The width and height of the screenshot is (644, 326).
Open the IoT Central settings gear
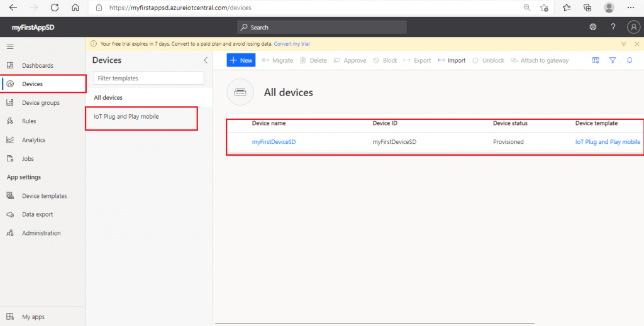coord(592,27)
